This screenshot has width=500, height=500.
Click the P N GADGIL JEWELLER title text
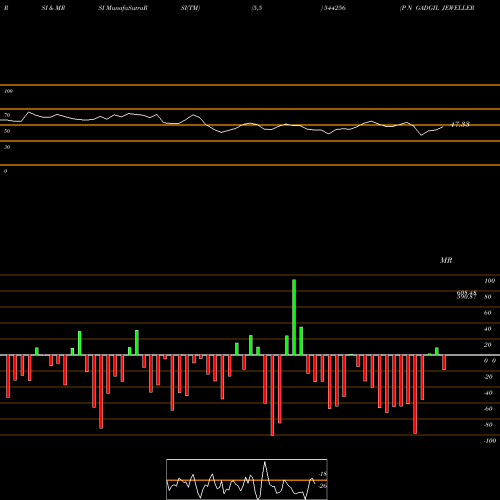tap(437, 8)
